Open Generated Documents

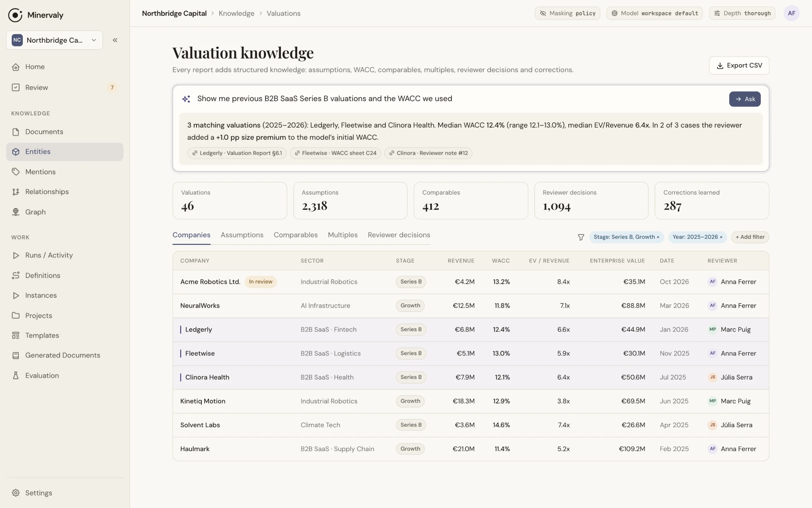point(65,355)
